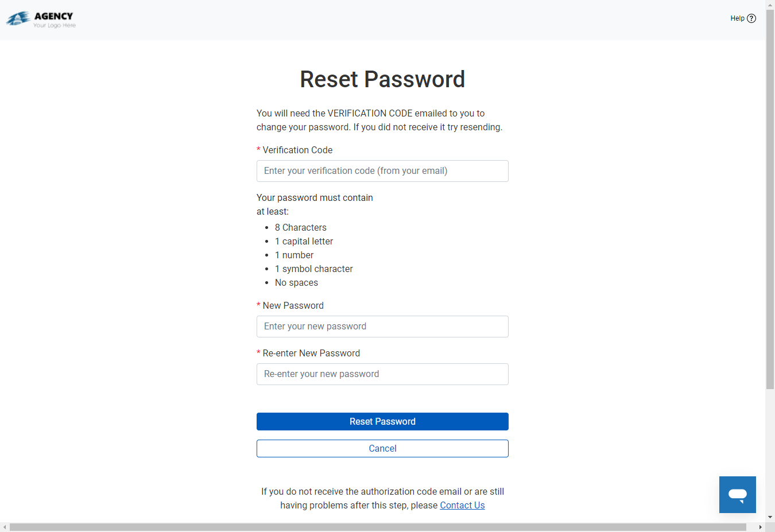Click the scrollbar down arrow

pos(770,516)
